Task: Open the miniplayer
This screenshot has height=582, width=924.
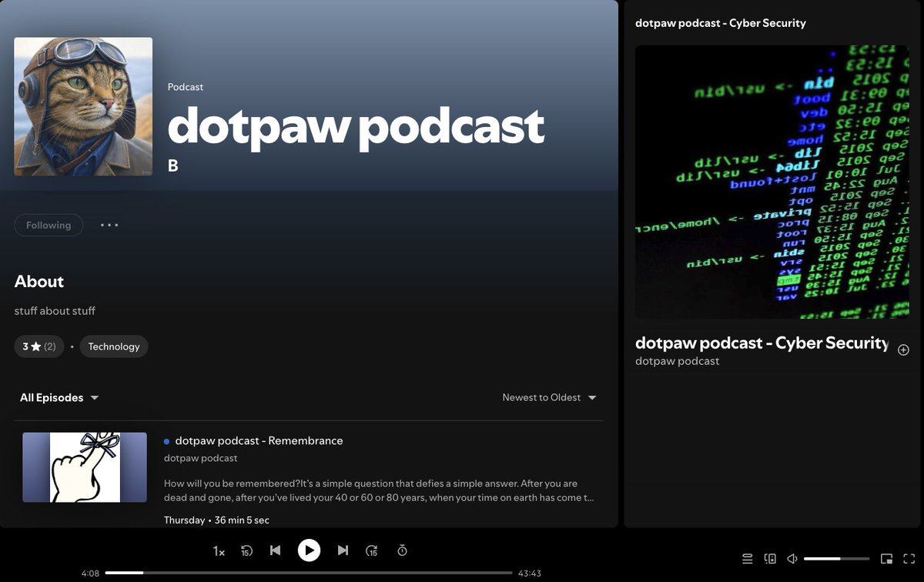Action: [x=887, y=558]
